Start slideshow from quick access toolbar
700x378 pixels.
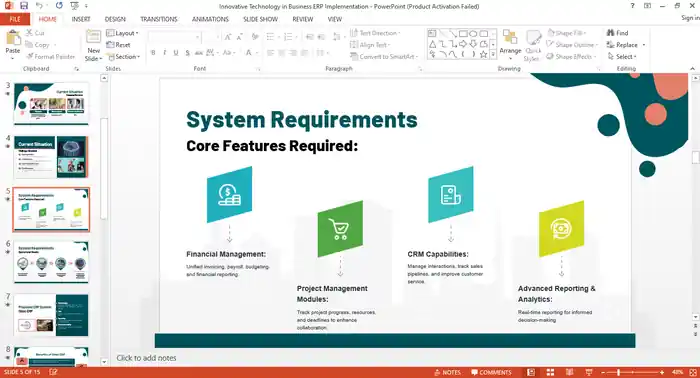(75, 6)
